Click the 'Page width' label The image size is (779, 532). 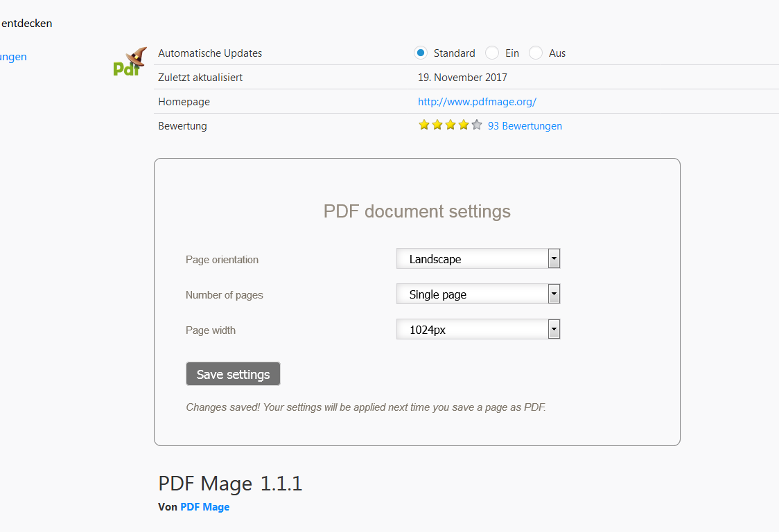(211, 330)
